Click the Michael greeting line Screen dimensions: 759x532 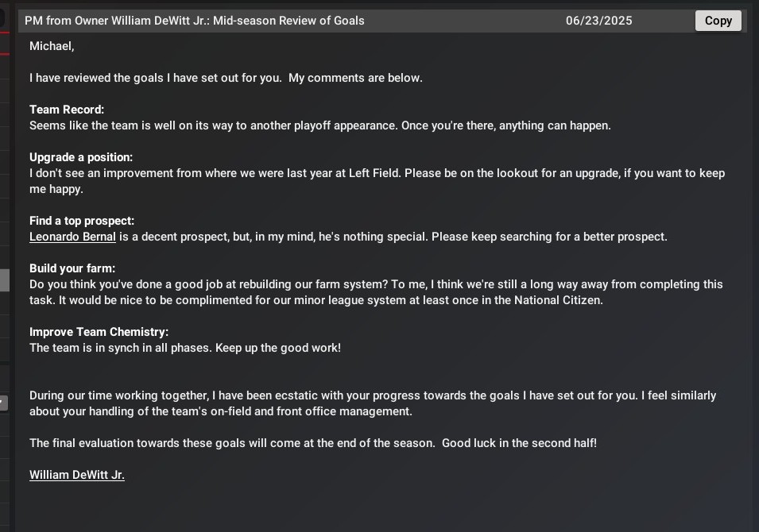(52, 46)
